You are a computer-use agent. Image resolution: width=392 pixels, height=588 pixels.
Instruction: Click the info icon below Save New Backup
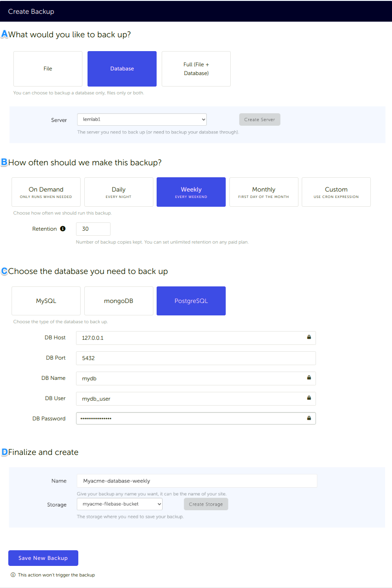[x=13, y=575]
